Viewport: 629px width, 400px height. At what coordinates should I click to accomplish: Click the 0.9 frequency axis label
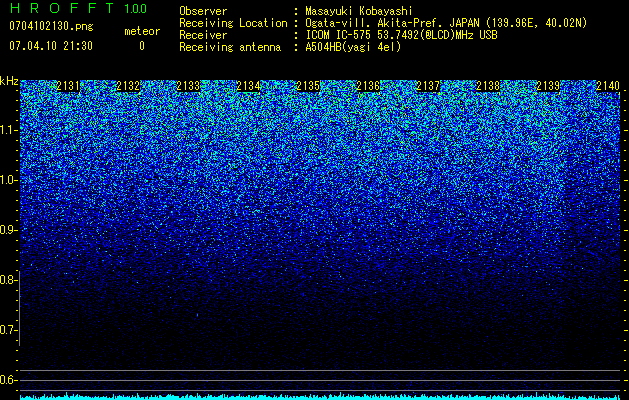pyautogui.click(x=8, y=230)
